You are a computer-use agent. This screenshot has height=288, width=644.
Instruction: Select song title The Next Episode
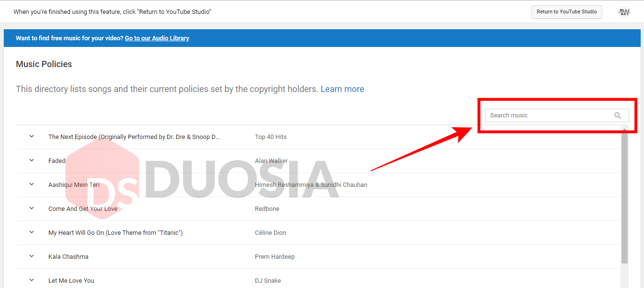pyautogui.click(x=134, y=137)
